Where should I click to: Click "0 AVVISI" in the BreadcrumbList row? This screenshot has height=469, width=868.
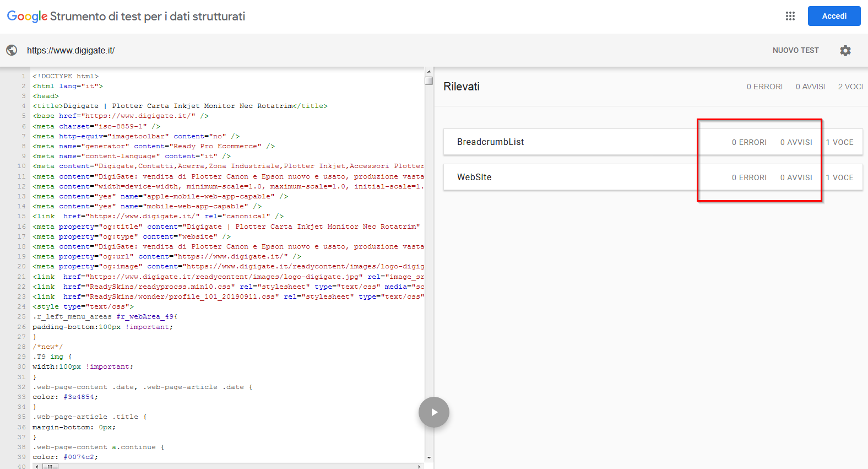click(796, 142)
